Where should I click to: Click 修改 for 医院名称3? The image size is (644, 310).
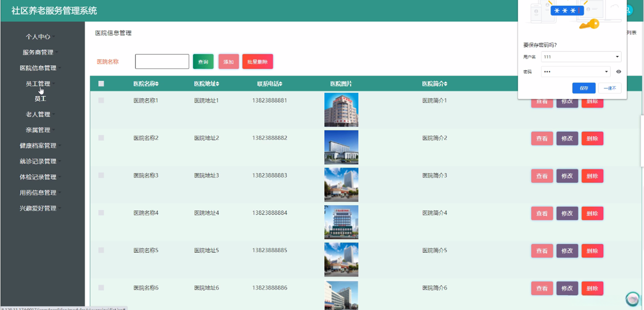[x=567, y=176]
